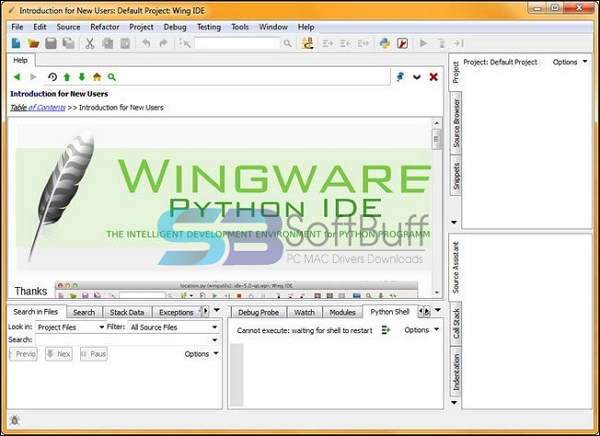Viewport: 600px width, 436px height.
Task: Click the green up arrow in Help
Action: tap(67, 77)
